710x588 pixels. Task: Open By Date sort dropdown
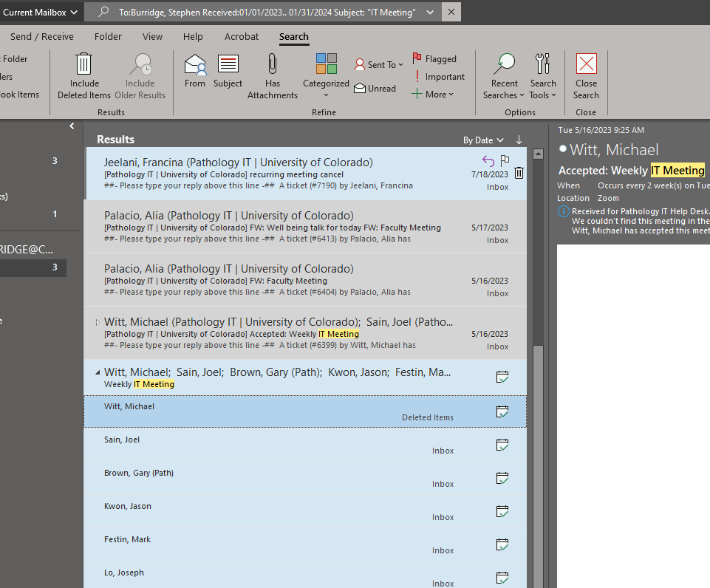[483, 140]
